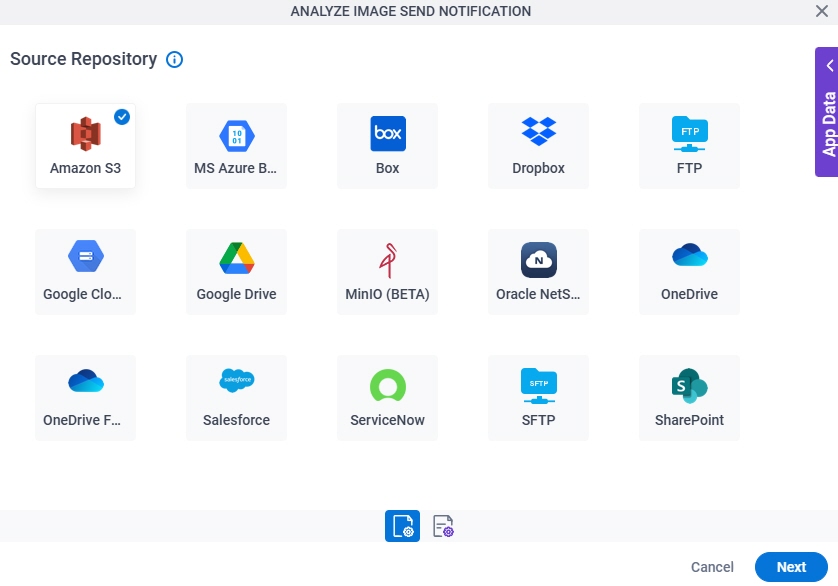Screen dimensions: 838x586
Task: Choose the OneDrive tile
Action: 689,272
